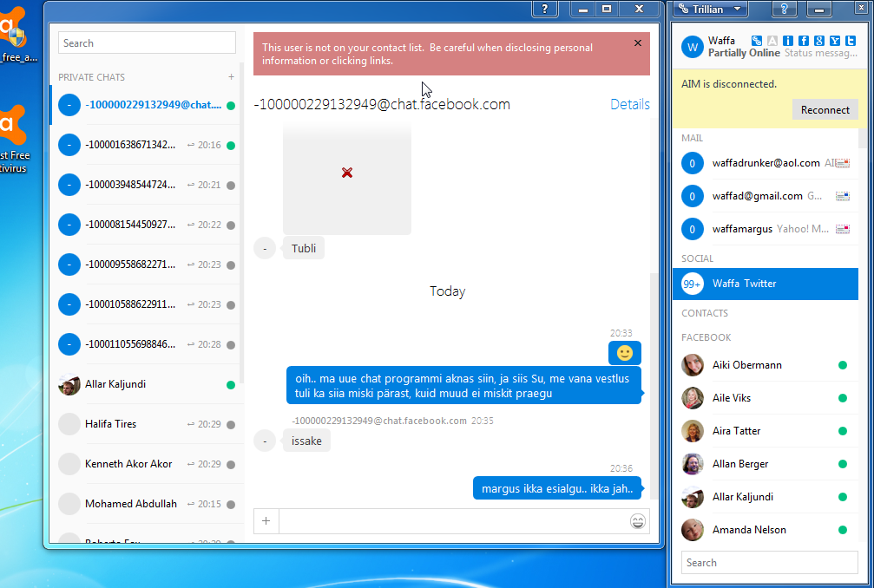Click the 'margus ikka esialgu.. ikka jah..' message
Viewport: 874px width, 588px height.
click(557, 489)
